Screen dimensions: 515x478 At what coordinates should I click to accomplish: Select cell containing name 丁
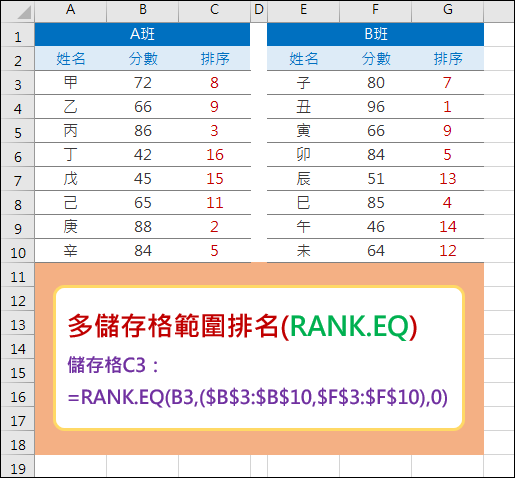click(x=71, y=155)
